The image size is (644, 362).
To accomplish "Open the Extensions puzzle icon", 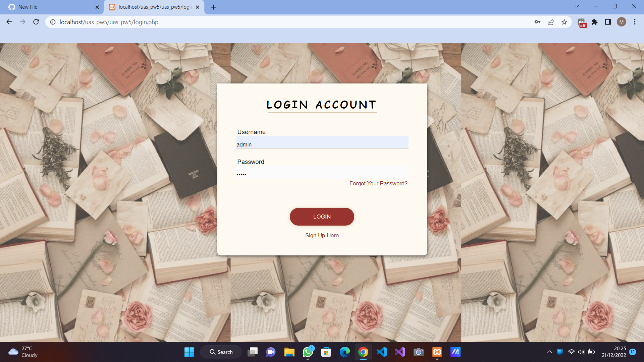I will pyautogui.click(x=594, y=22).
